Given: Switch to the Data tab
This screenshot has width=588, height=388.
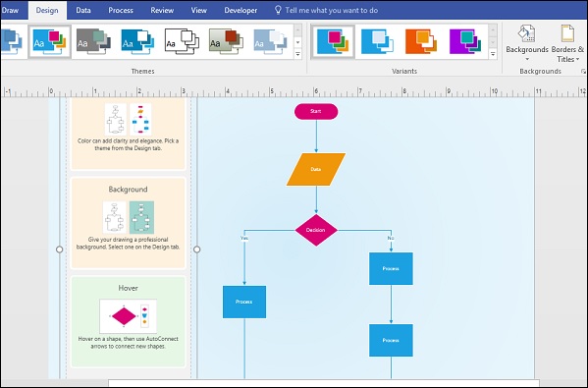Looking at the screenshot, I should (83, 10).
